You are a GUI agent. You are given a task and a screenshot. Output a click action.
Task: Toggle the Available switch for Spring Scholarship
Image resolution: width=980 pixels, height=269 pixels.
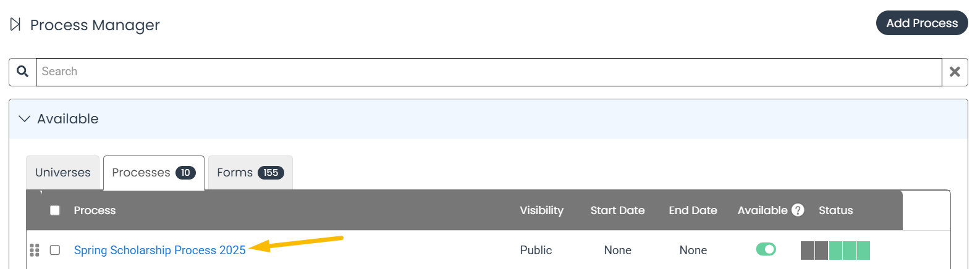[766, 249]
